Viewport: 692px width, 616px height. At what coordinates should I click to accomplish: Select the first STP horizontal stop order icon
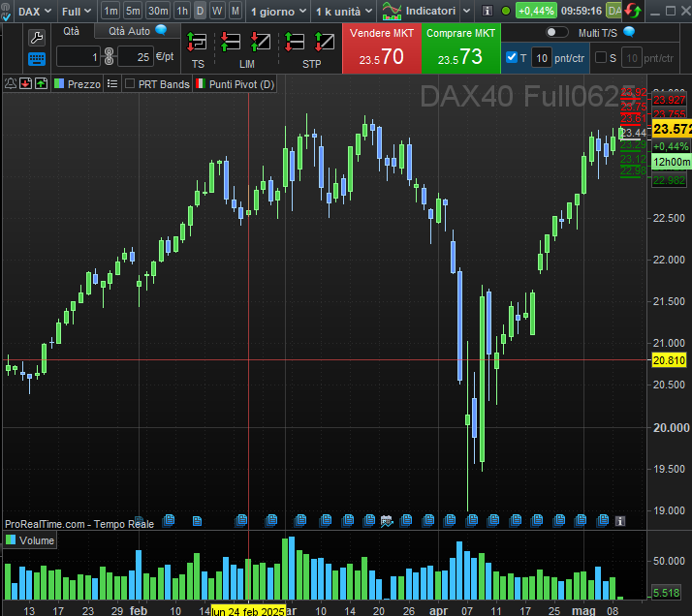pos(295,42)
